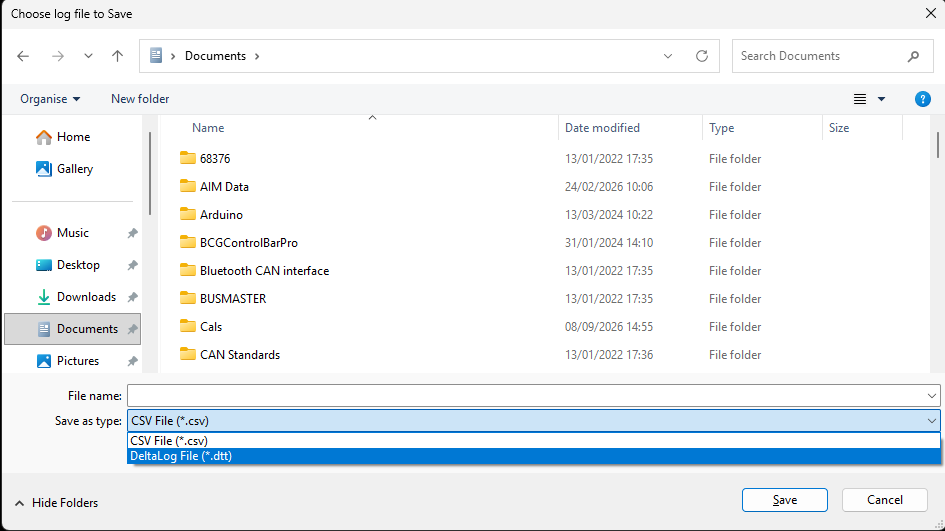
Task: Select the 68376 folder
Action: point(215,159)
